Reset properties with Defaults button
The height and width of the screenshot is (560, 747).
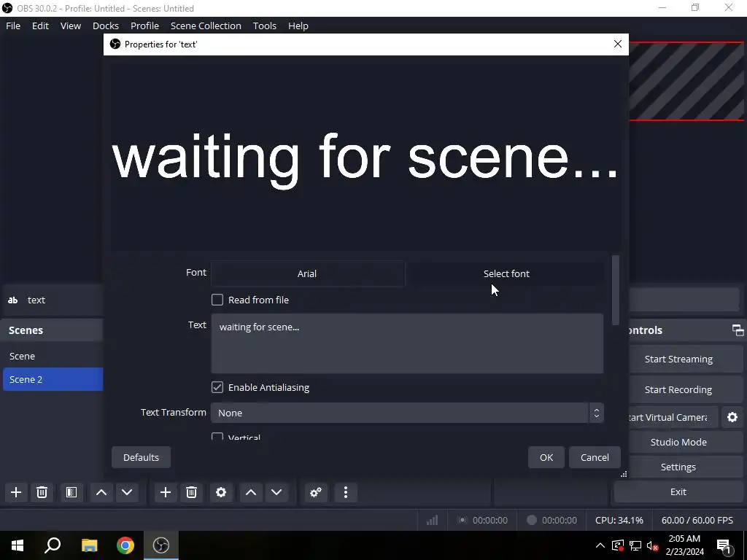point(141,457)
